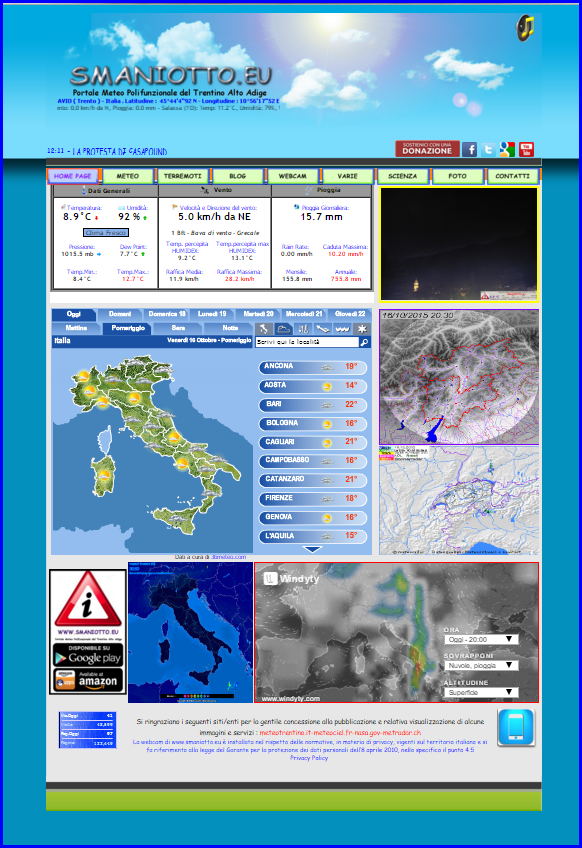The image size is (582, 848).
Task: Open the Sovrapponi overlay dropdown
Action: [x=481, y=666]
